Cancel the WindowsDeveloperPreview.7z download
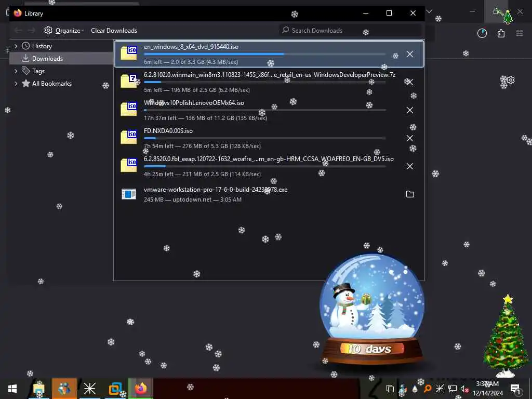This screenshot has width=532, height=399. 410,82
